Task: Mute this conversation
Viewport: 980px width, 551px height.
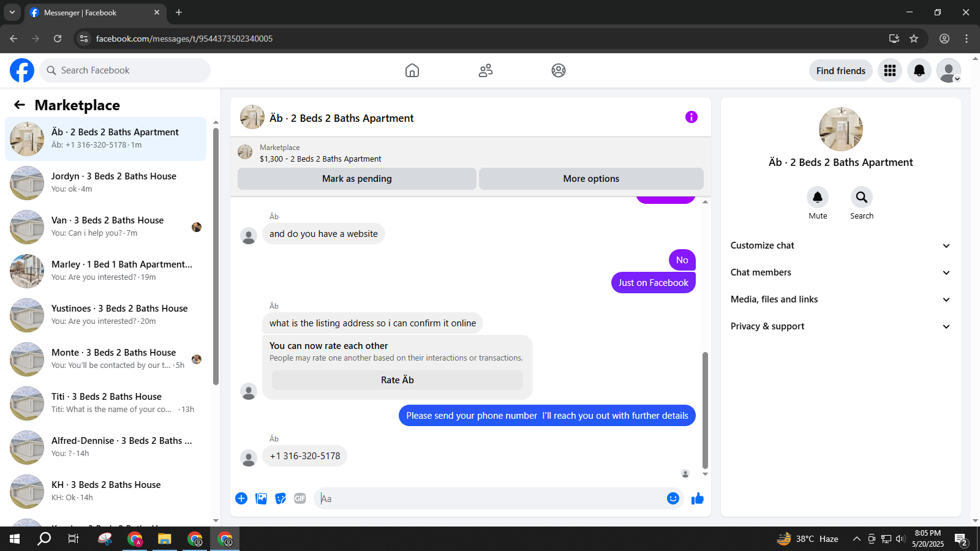Action: (x=818, y=197)
